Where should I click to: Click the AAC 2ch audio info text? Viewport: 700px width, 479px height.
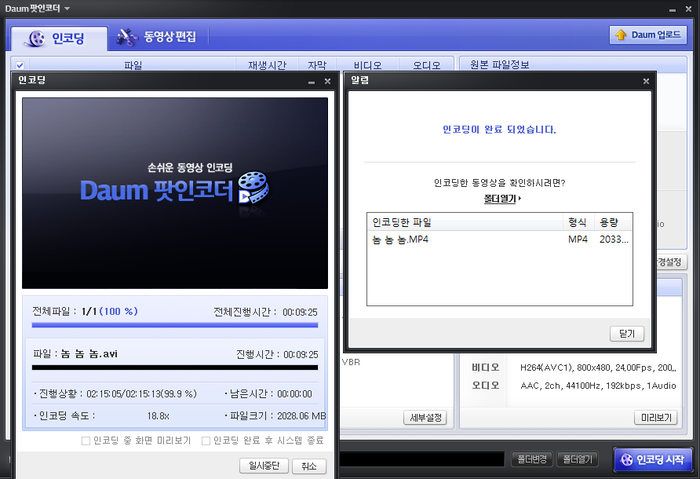(x=598, y=386)
